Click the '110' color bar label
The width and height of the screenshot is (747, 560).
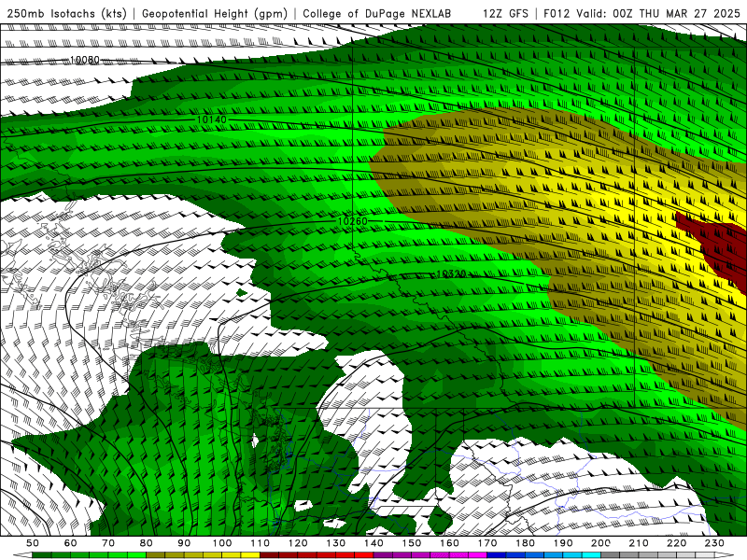click(261, 543)
